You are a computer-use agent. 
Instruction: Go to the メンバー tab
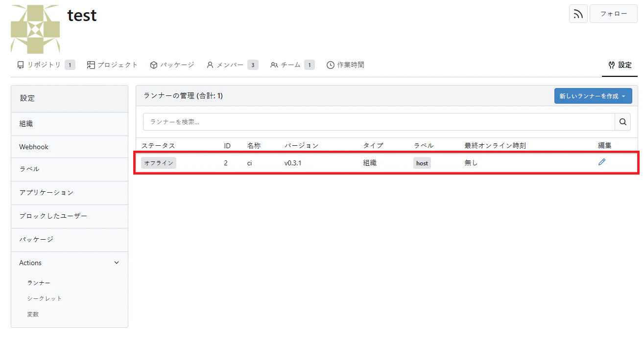tap(232, 65)
